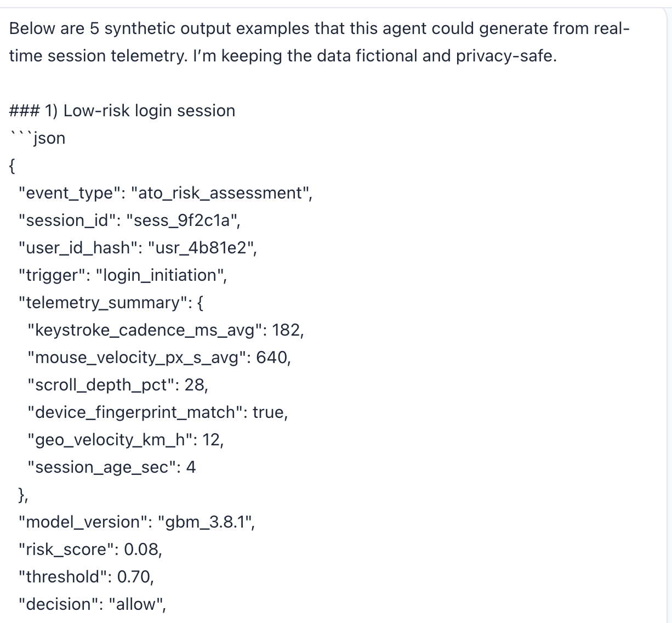The image size is (672, 623).
Task: Click the "session_age_sec": 4 line
Action: pyautogui.click(x=112, y=467)
